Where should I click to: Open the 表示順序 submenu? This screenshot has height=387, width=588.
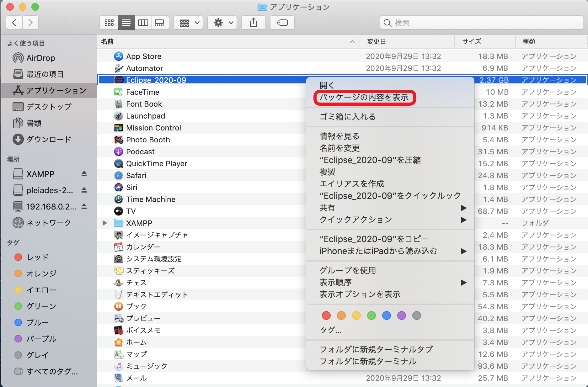(x=390, y=282)
